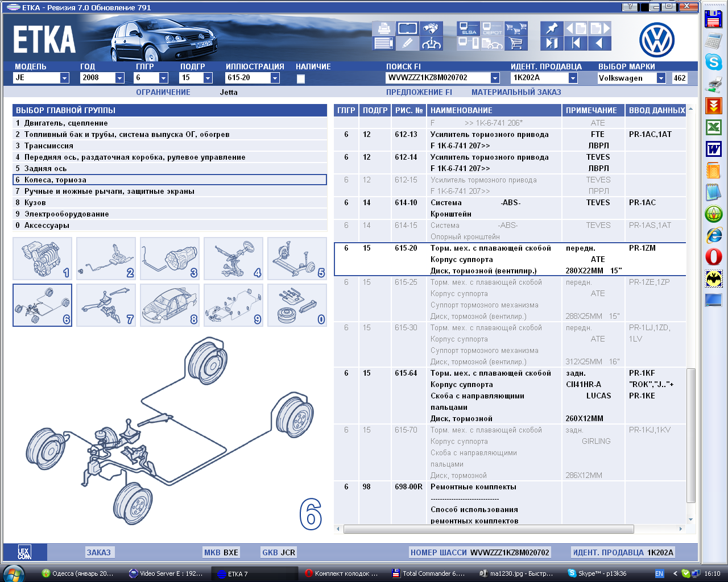The height and width of the screenshot is (582, 728).
Task: Click the ЗАКАЗ button at bottom
Action: point(99,552)
